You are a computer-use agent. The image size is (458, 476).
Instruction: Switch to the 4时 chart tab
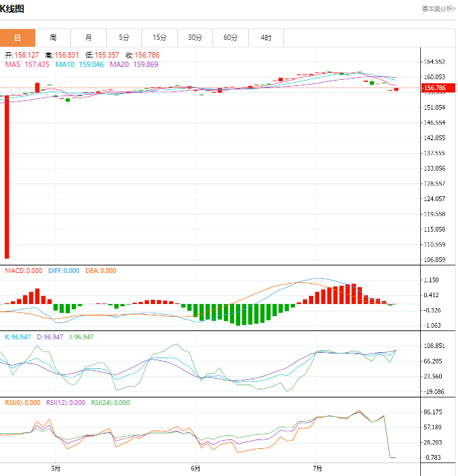pos(266,38)
